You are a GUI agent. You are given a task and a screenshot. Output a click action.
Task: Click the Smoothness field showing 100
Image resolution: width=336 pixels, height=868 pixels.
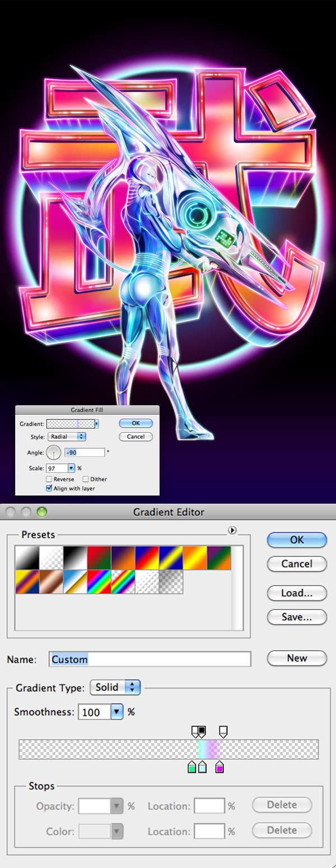[95, 712]
